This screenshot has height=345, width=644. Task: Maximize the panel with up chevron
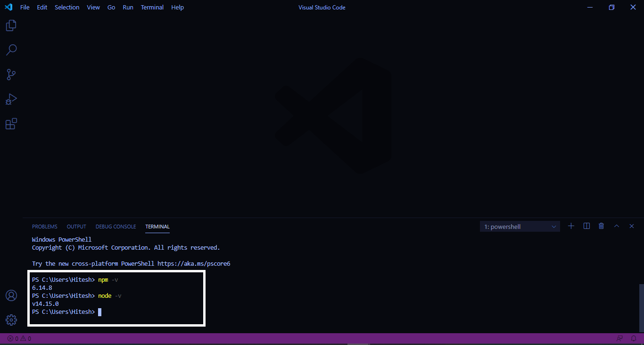pos(616,226)
